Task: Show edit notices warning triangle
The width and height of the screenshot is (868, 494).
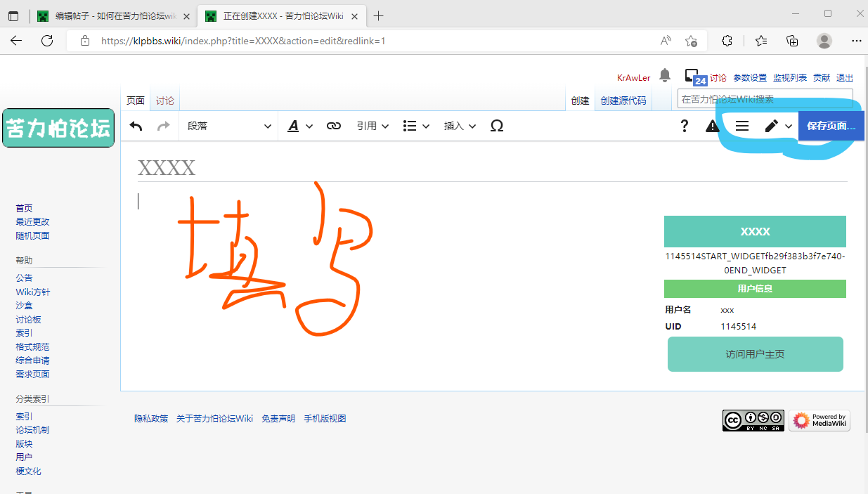Action: click(x=713, y=126)
